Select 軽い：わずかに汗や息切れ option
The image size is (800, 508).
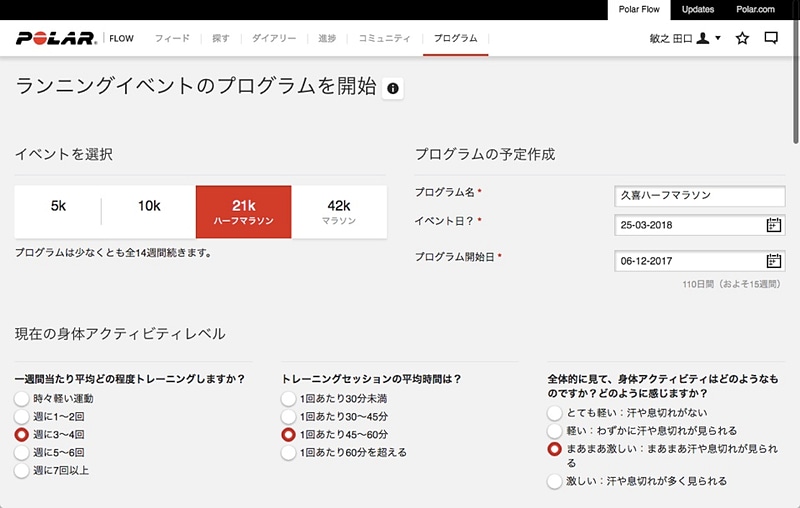pyautogui.click(x=555, y=431)
